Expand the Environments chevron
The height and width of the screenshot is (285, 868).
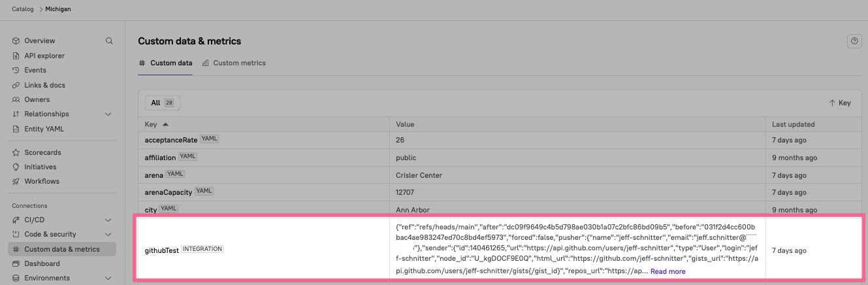pyautogui.click(x=108, y=278)
